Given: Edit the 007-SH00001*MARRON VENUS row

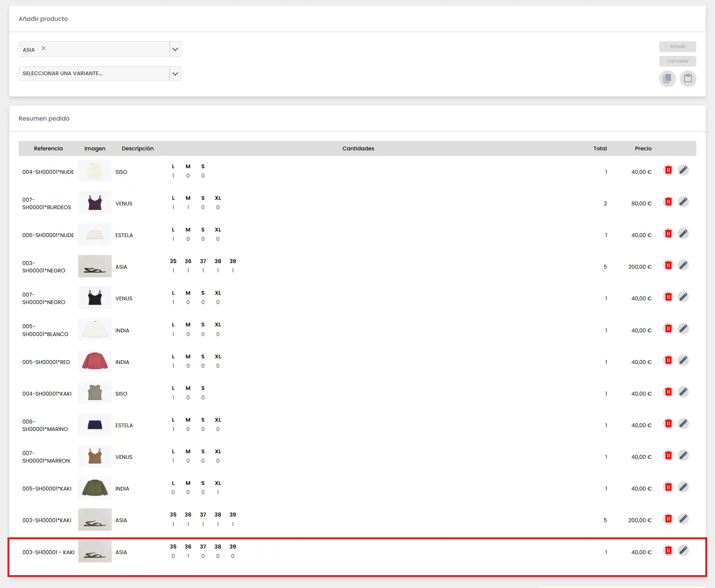Looking at the screenshot, I should (683, 455).
